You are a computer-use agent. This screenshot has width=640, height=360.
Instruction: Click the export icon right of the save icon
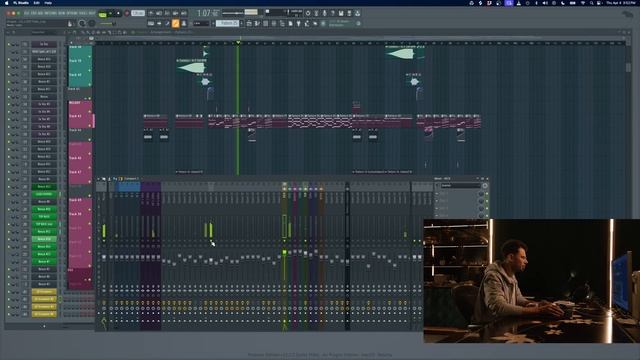[x=349, y=13]
